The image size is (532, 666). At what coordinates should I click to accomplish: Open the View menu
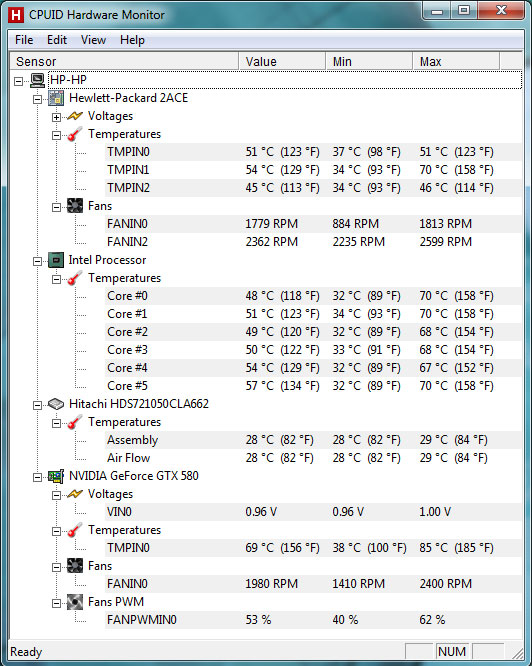tap(93, 40)
